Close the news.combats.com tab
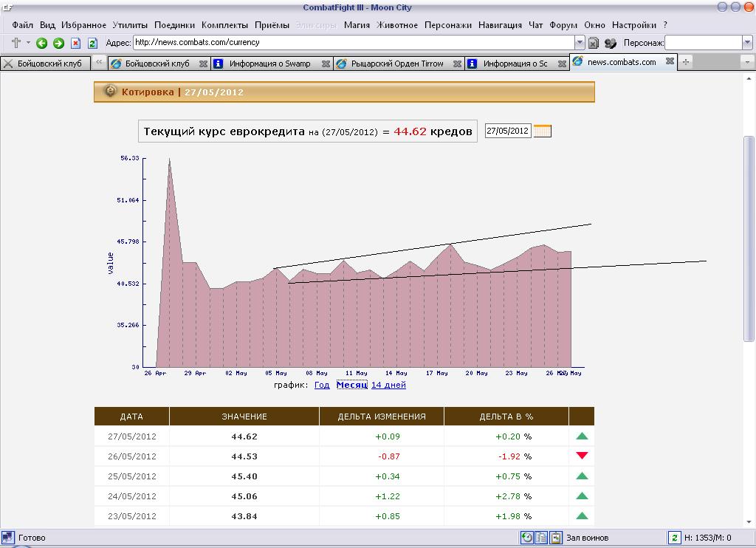Screen dimensions: 756x548 click(670, 61)
